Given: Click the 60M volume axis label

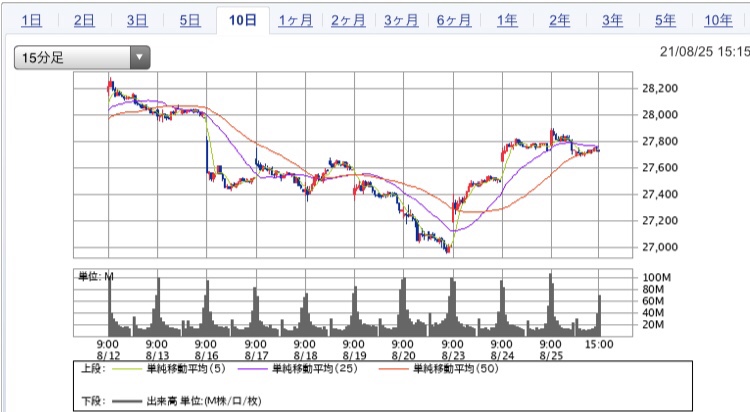Looking at the screenshot, I should pos(653,301).
